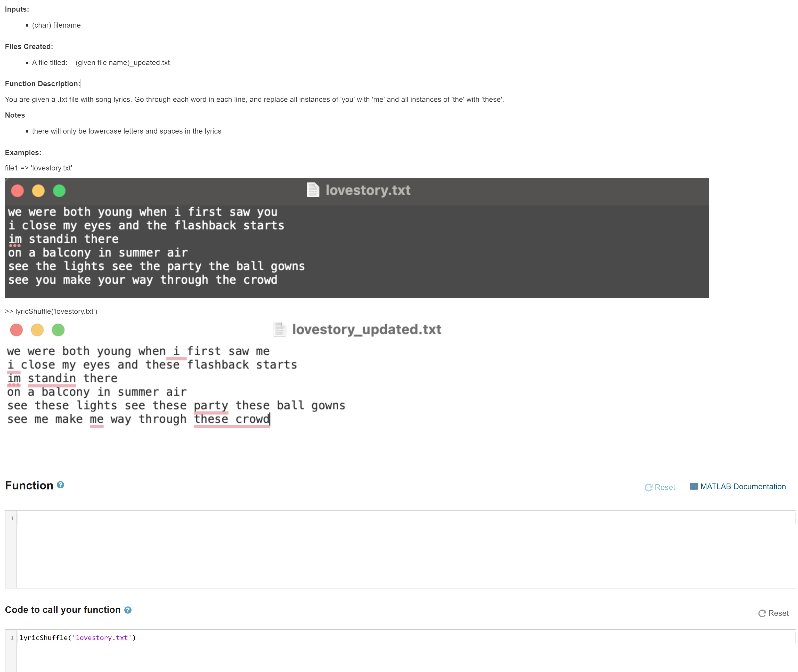Click the '>> lyricShuffle('lovestory.txt')' command text
Screen dimensions: 798x672
click(x=51, y=311)
